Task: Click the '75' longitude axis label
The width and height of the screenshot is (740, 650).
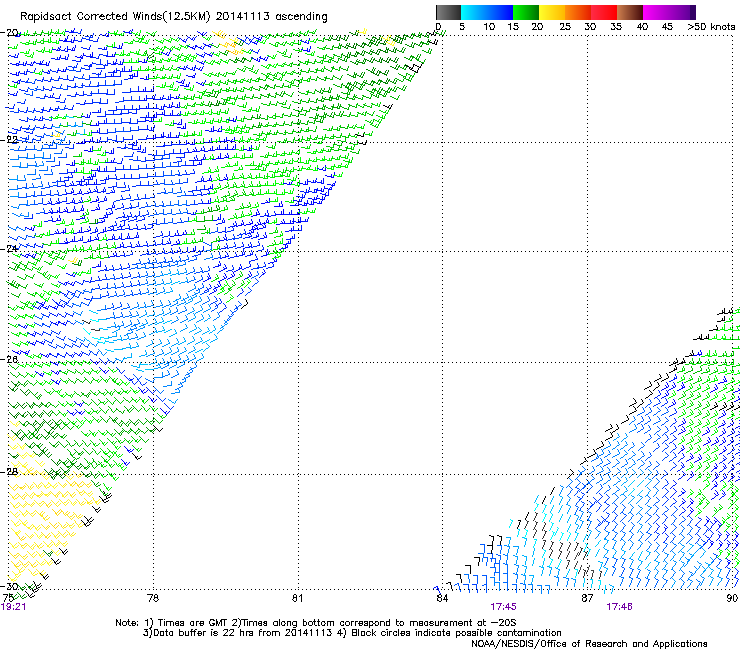Action: (8, 598)
